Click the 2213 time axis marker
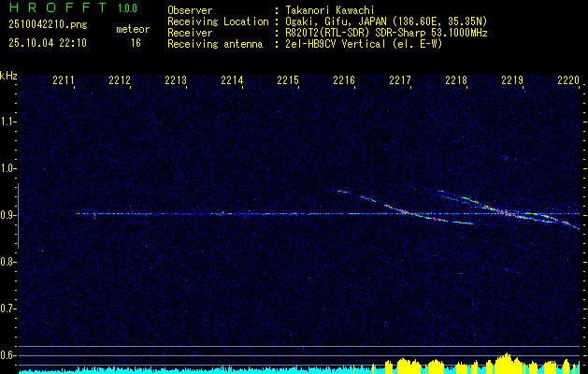The height and width of the screenshot is (374, 588). [x=176, y=80]
